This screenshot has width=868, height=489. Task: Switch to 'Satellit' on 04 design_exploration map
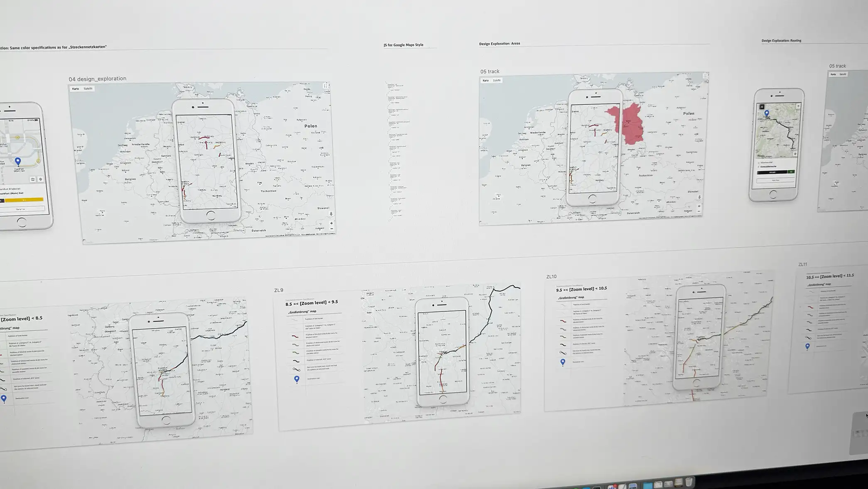coord(88,89)
